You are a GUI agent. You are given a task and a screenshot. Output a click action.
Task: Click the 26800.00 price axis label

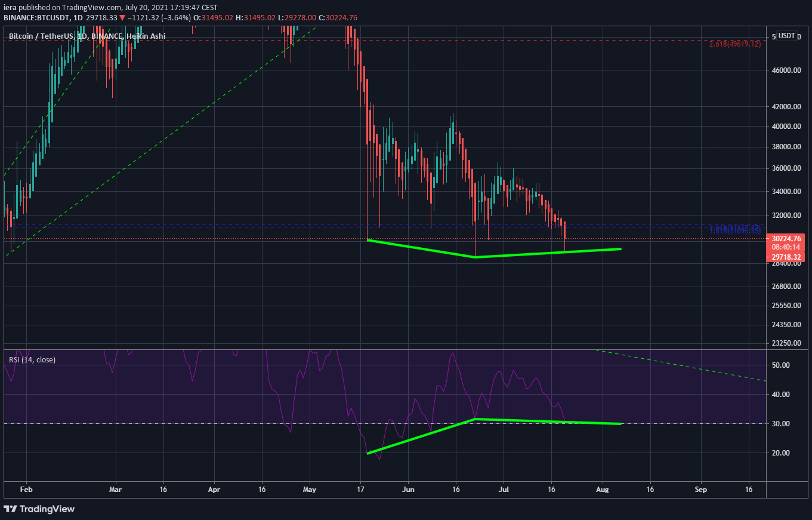[785, 287]
